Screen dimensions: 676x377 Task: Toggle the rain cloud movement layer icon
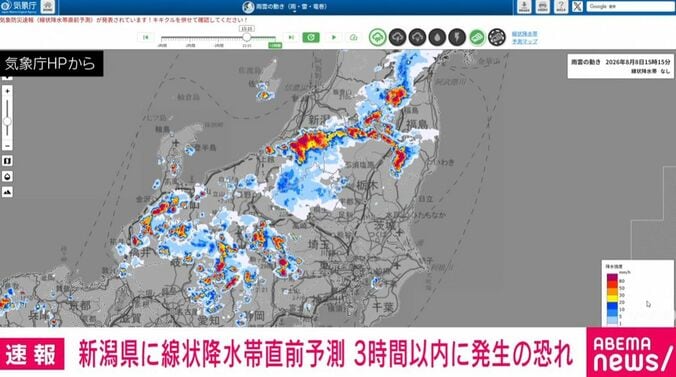coord(377,38)
